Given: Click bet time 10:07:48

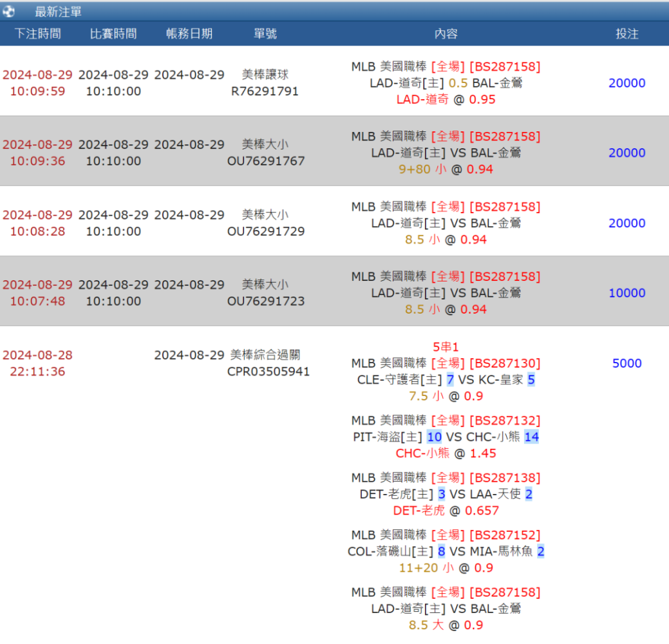Looking at the screenshot, I should click(37, 301).
